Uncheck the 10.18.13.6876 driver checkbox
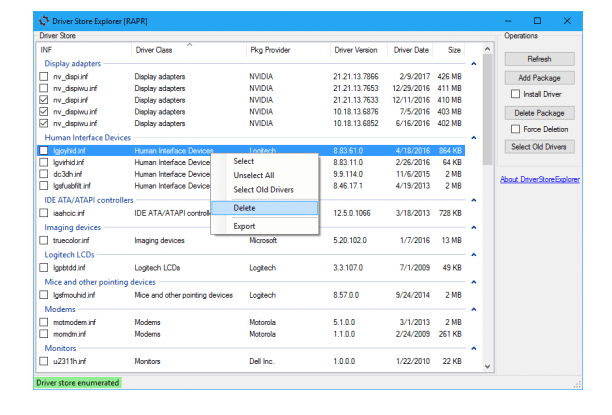612x415 pixels. pos(44,112)
